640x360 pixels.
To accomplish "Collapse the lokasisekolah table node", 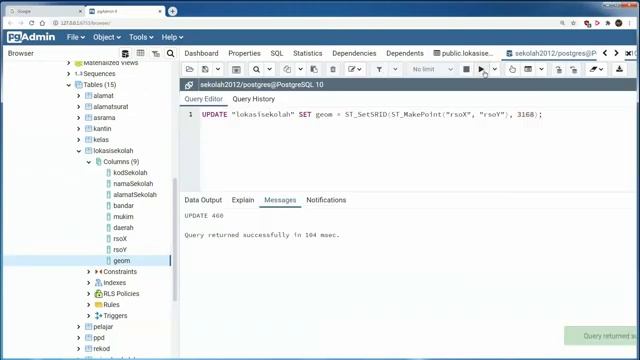I will (x=79, y=151).
